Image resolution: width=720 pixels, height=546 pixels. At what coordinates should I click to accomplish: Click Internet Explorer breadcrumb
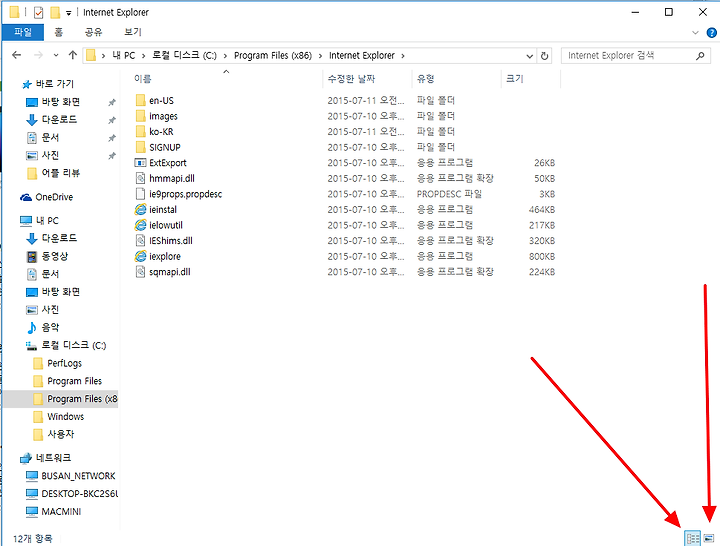362,56
